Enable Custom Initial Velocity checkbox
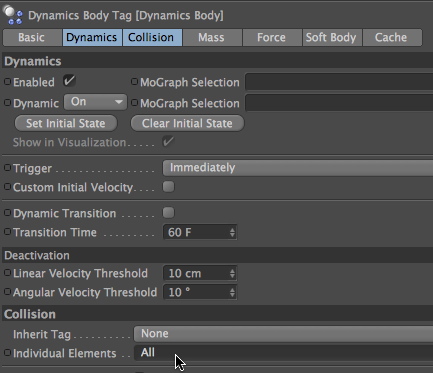The image size is (433, 373). tap(168, 187)
